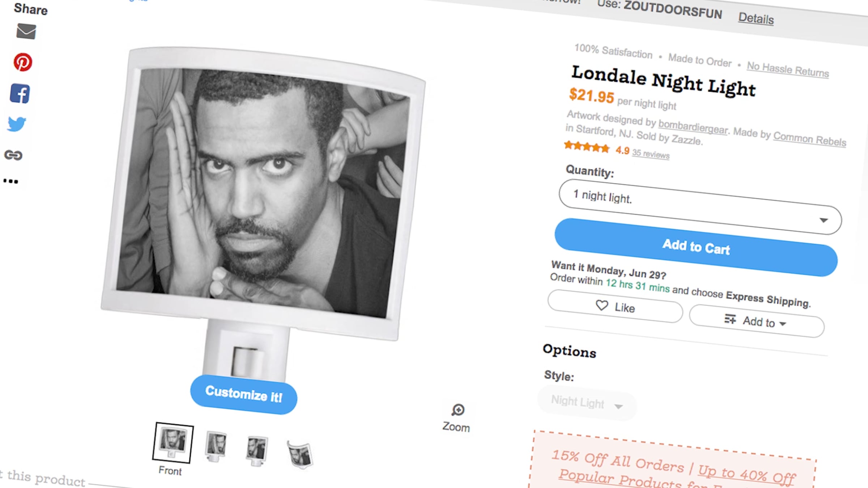This screenshot has height=488, width=868.
Task: Click the Zoom magnifier icon
Action: click(x=458, y=410)
